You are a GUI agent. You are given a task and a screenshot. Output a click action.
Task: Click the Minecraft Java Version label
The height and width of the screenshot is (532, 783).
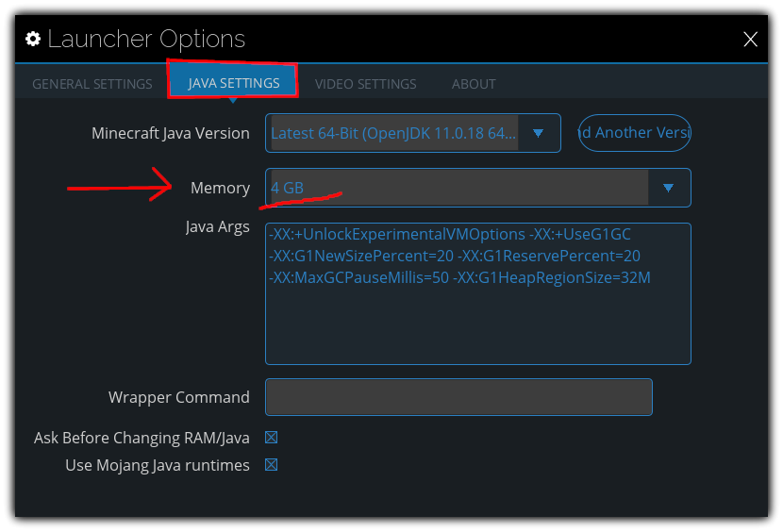pyautogui.click(x=171, y=133)
